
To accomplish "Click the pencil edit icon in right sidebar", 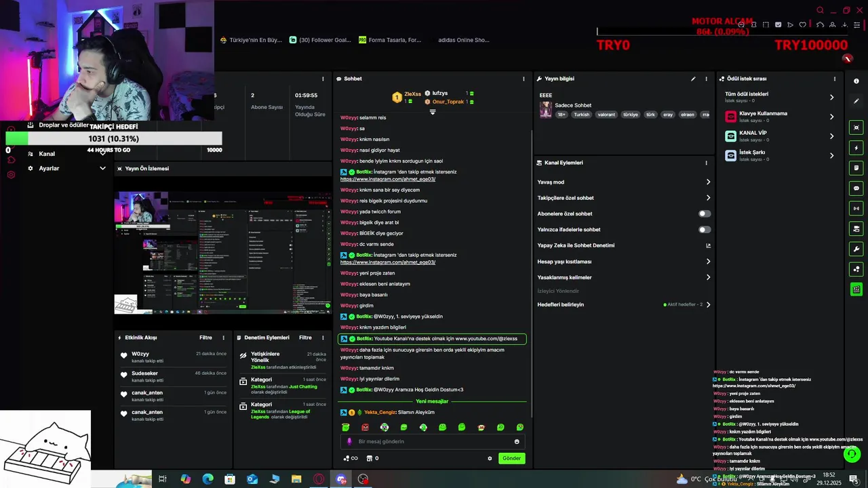I will tap(856, 101).
